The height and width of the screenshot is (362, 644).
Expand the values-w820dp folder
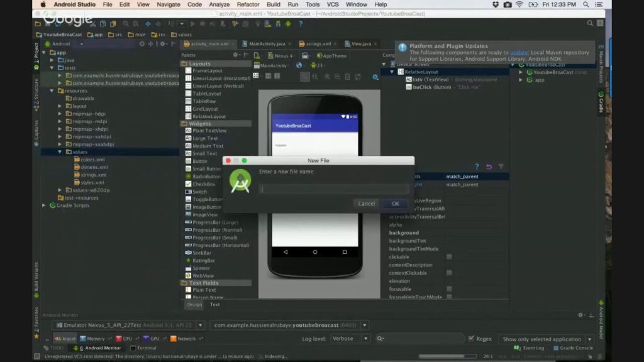pyautogui.click(x=60, y=190)
